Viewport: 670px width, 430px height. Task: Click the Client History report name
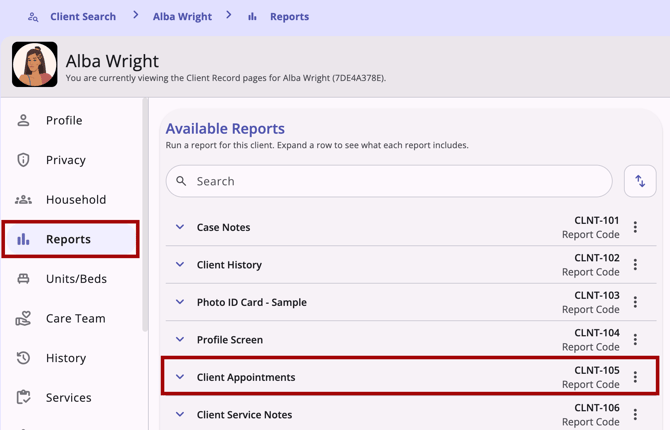[229, 265]
